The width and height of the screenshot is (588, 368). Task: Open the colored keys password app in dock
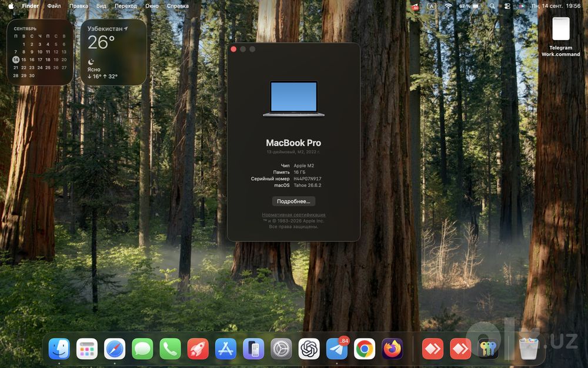[488, 349]
